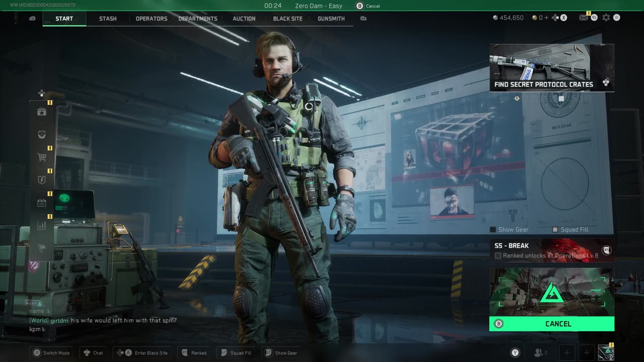Open the settings gear icon

(606, 18)
